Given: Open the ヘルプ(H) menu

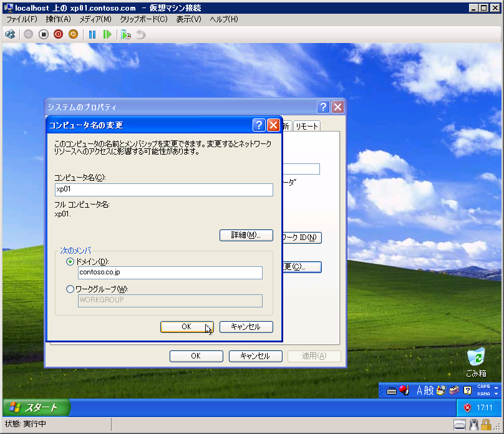Looking at the screenshot, I should [224, 19].
